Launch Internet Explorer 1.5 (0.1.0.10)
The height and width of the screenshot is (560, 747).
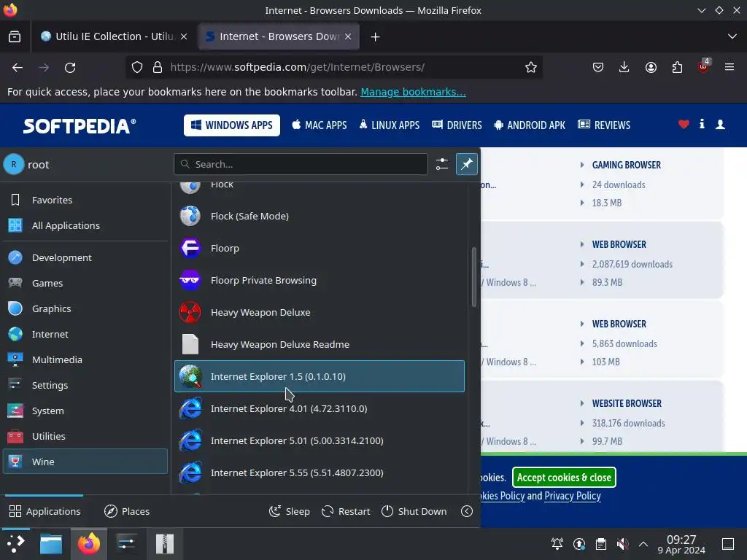coord(320,376)
